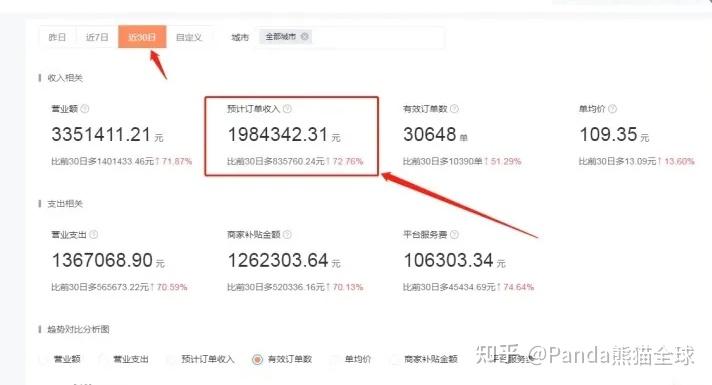
Task: Click the 3351411.21 revenue value
Action: [101, 134]
